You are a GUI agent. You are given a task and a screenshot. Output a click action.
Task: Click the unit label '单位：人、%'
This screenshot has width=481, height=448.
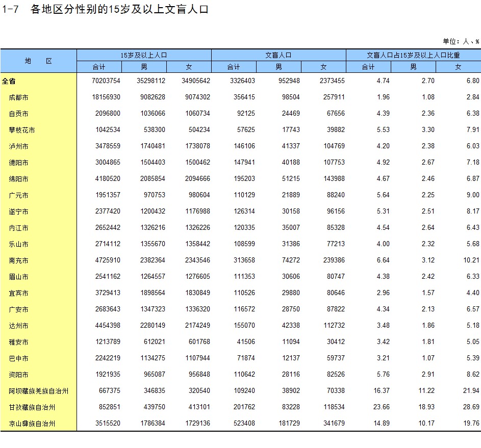click(461, 41)
